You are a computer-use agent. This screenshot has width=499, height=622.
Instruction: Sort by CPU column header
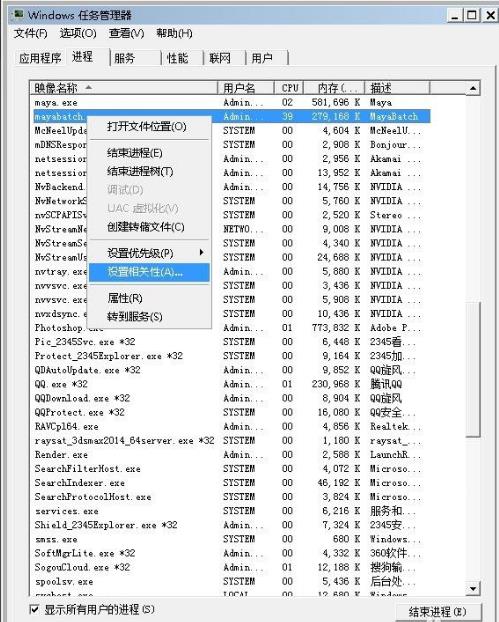(x=289, y=88)
